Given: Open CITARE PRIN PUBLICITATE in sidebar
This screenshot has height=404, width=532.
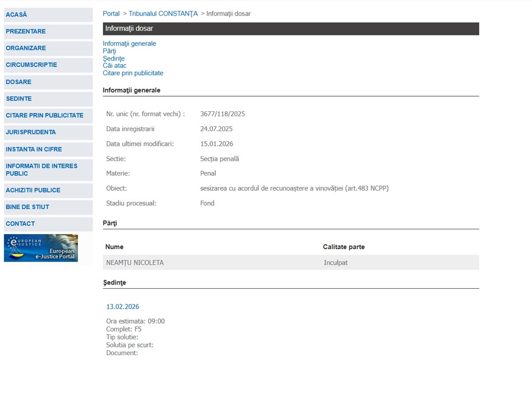Looking at the screenshot, I should click(48, 115).
